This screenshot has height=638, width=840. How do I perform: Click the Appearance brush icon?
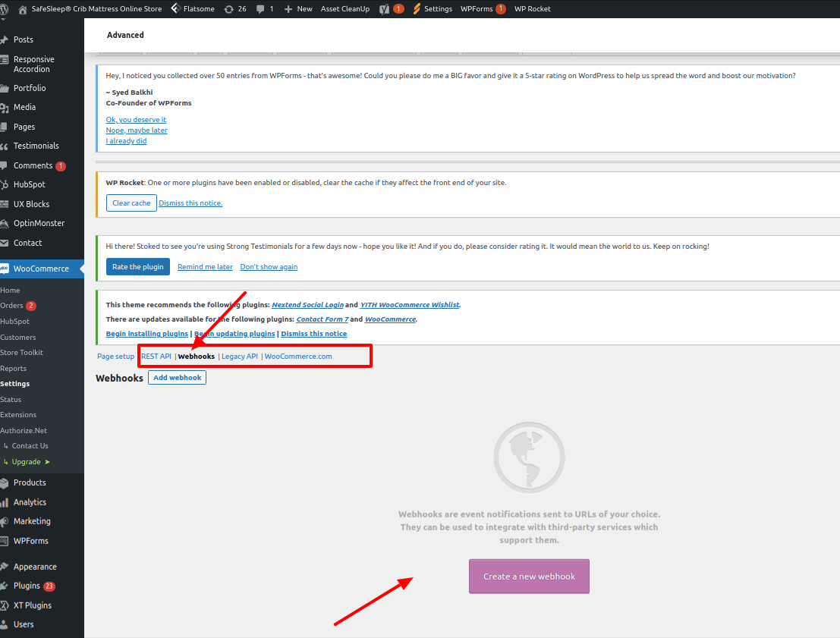[x=5, y=567]
